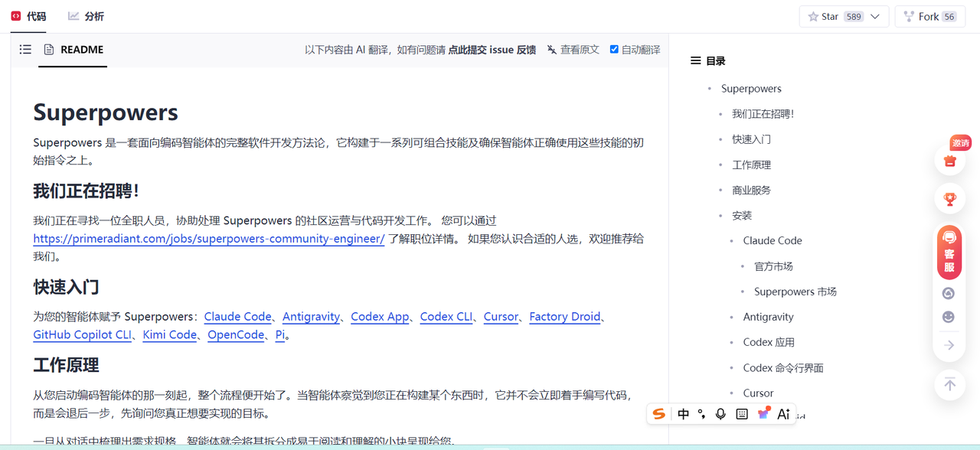The height and width of the screenshot is (450, 980).
Task: Jump to Superpowers 市场 in the outline
Action: pyautogui.click(x=795, y=292)
